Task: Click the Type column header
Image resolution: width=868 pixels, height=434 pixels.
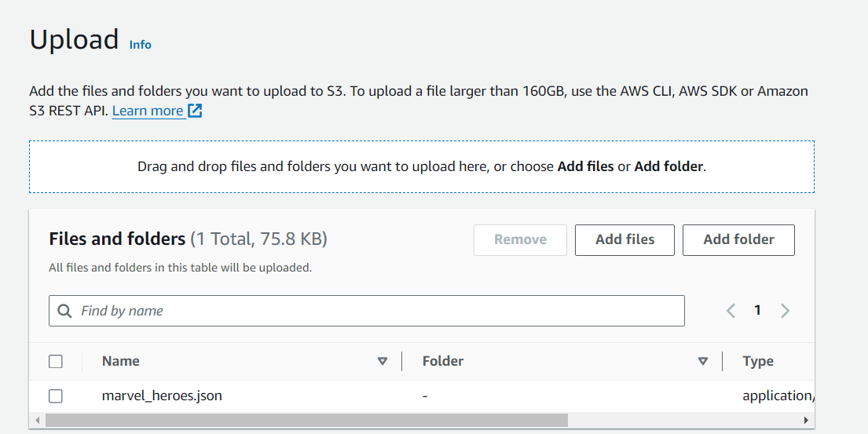Action: [758, 362]
